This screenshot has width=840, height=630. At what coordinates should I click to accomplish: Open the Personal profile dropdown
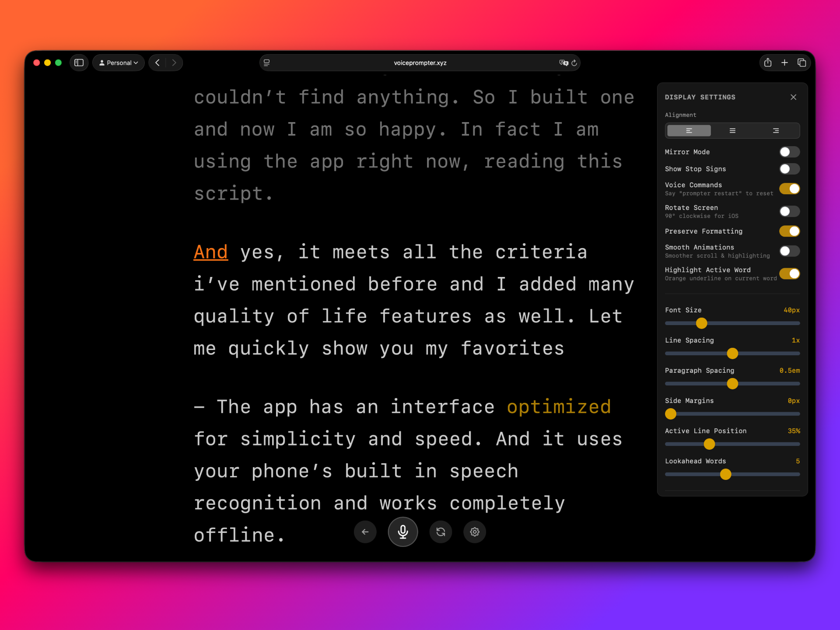click(118, 63)
